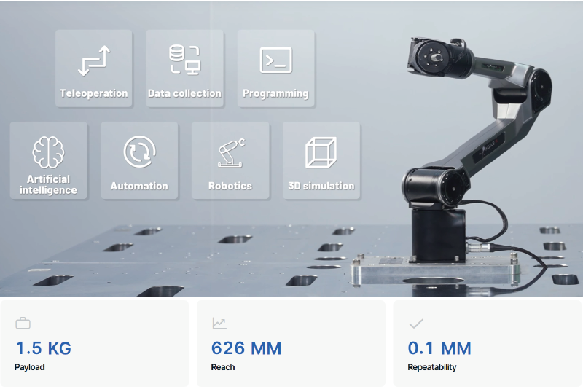The height and width of the screenshot is (392, 583).
Task: Click the 0.1 MM repeatability value
Action: tap(439, 348)
